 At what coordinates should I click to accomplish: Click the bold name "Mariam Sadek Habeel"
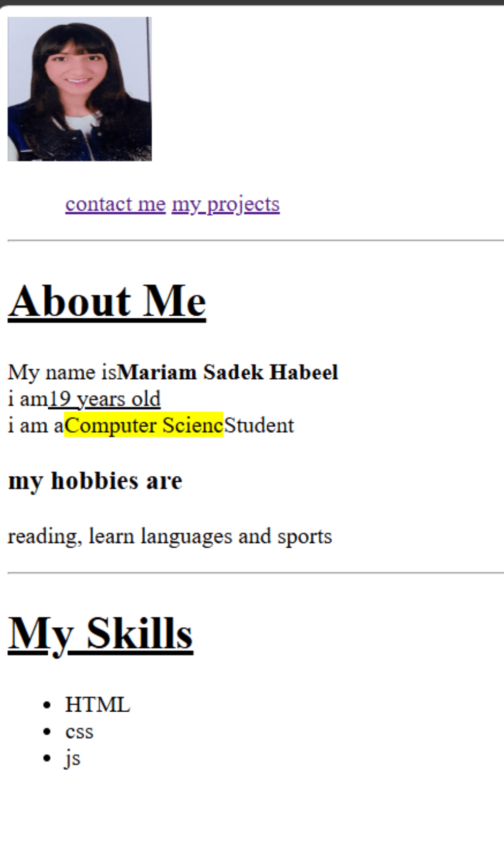(228, 372)
